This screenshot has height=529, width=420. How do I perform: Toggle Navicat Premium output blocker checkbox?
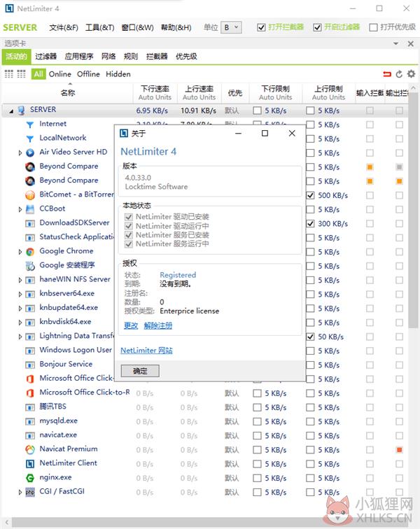[399, 449]
